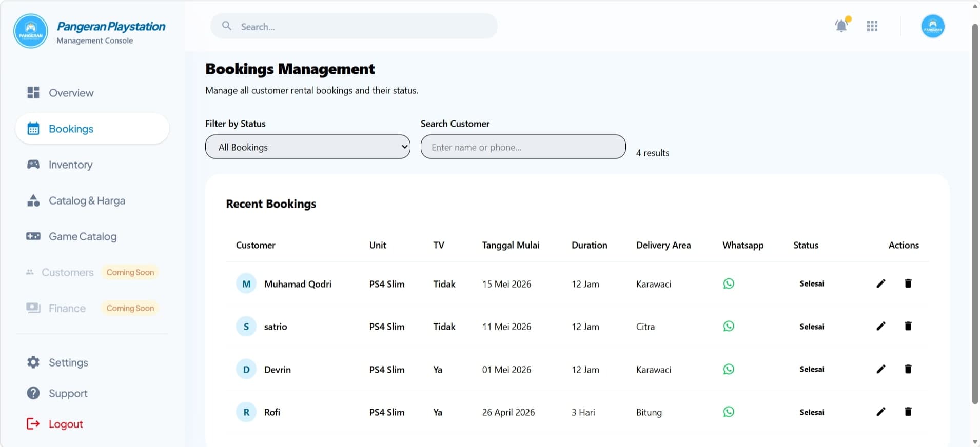Image resolution: width=980 pixels, height=447 pixels.
Task: Click the Coming Soon badge next to Customers
Action: (130, 272)
